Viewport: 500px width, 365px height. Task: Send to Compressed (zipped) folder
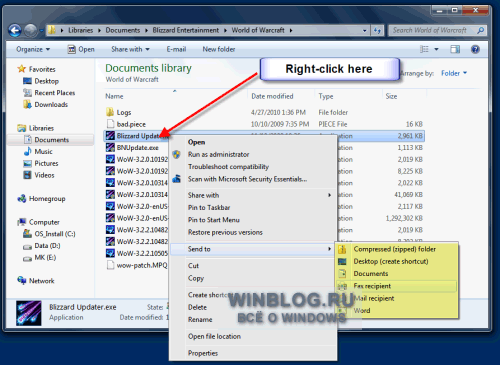tap(396, 249)
